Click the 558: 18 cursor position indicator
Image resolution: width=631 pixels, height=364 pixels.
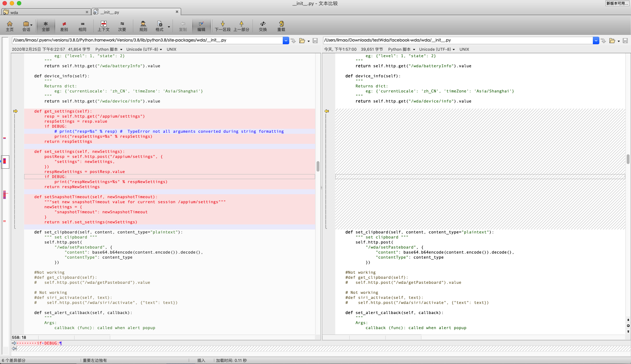(x=19, y=337)
